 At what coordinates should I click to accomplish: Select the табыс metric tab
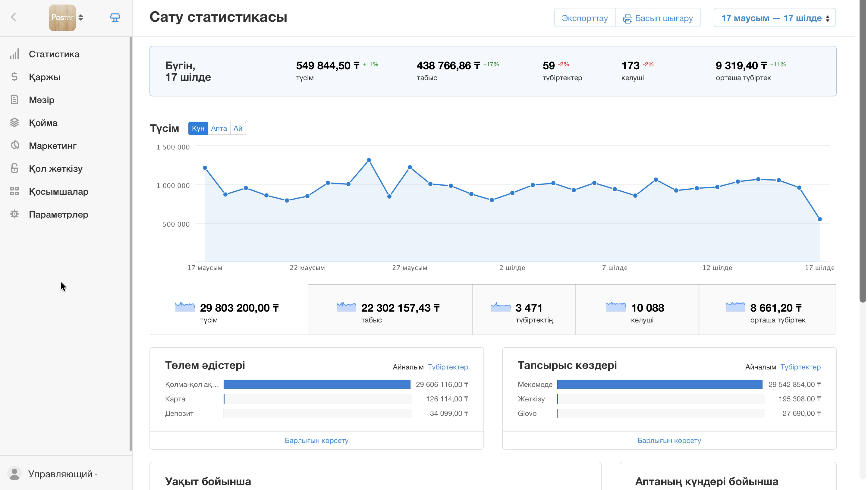point(390,310)
